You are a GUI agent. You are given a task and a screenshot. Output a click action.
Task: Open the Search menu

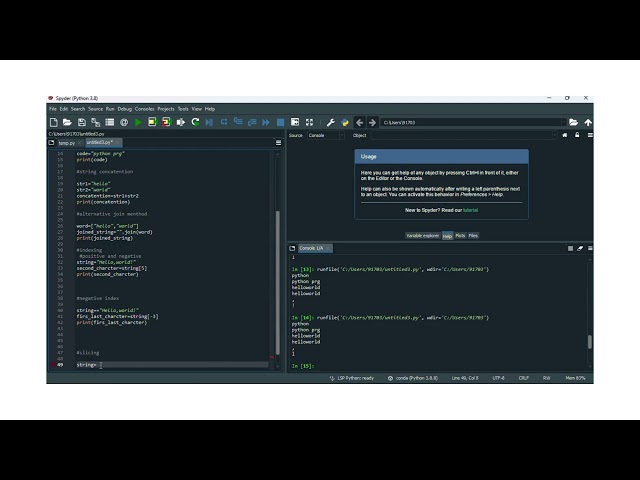pos(78,109)
